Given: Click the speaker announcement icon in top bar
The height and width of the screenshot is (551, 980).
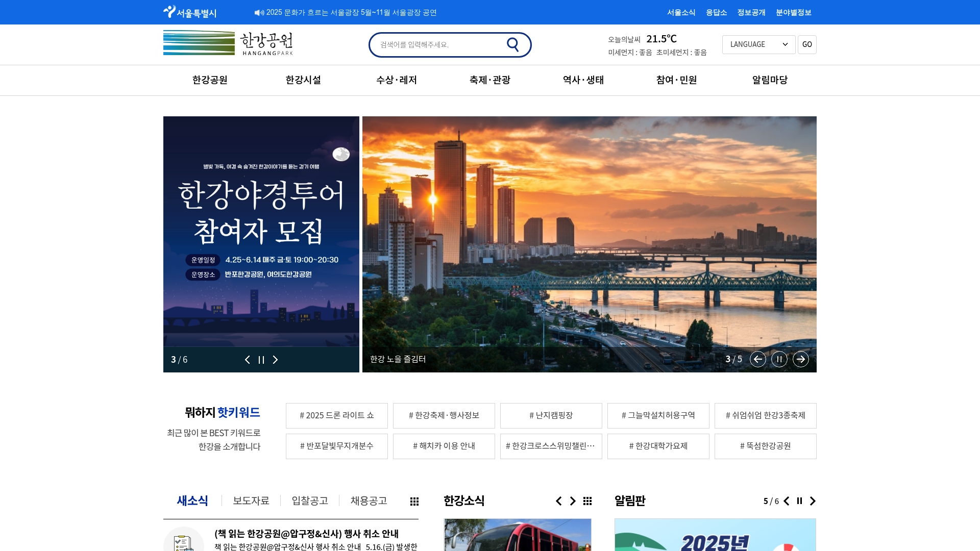Looking at the screenshot, I should [x=259, y=13].
